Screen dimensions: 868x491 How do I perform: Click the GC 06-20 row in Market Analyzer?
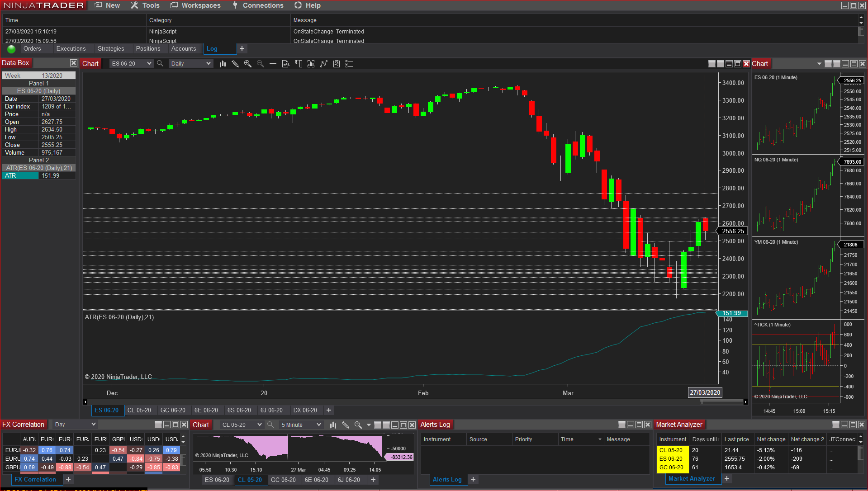(757, 467)
